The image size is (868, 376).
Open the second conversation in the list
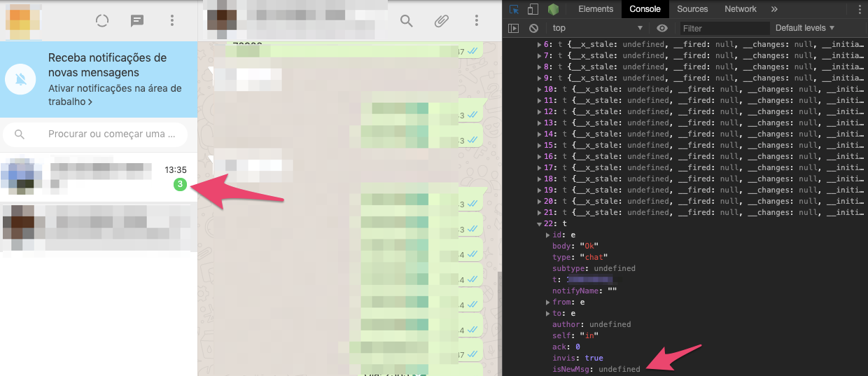(x=99, y=228)
